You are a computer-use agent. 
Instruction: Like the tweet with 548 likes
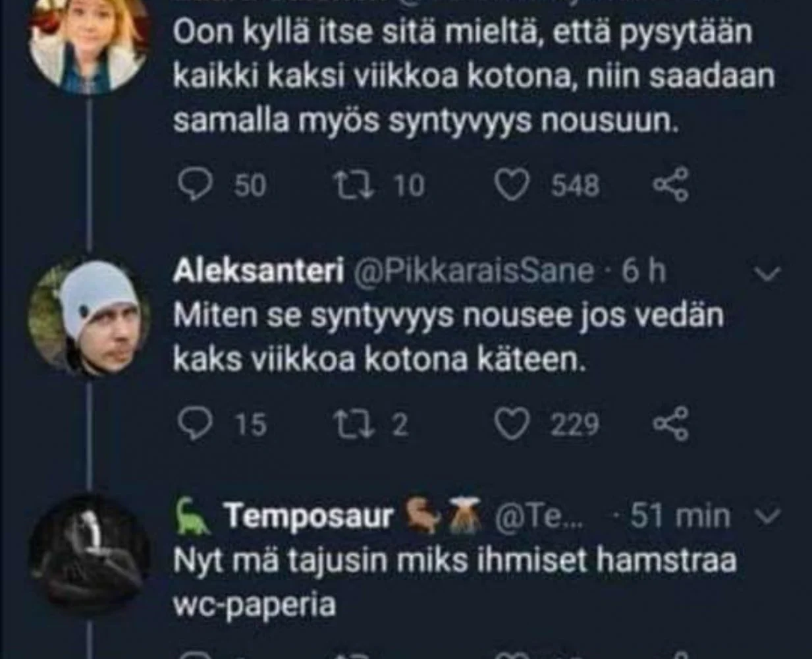[x=512, y=185]
